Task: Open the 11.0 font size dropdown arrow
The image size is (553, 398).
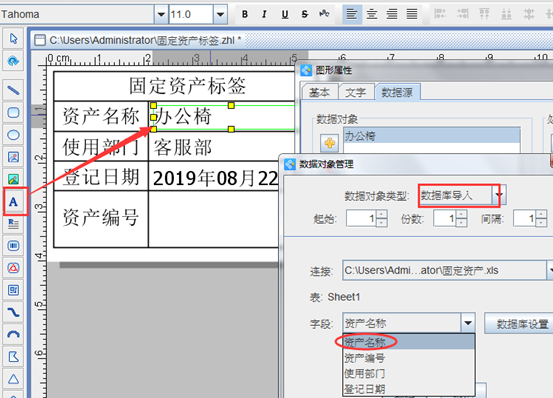Action: [x=220, y=14]
